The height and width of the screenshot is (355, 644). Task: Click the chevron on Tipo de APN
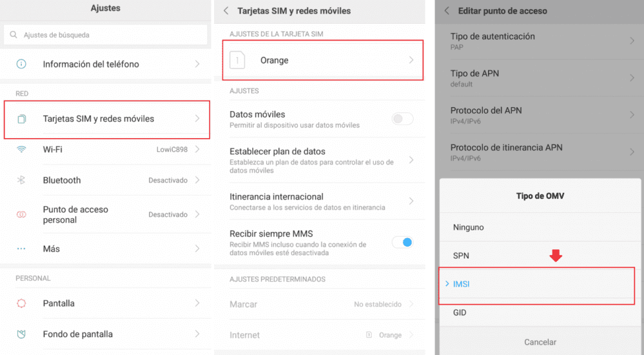point(632,77)
